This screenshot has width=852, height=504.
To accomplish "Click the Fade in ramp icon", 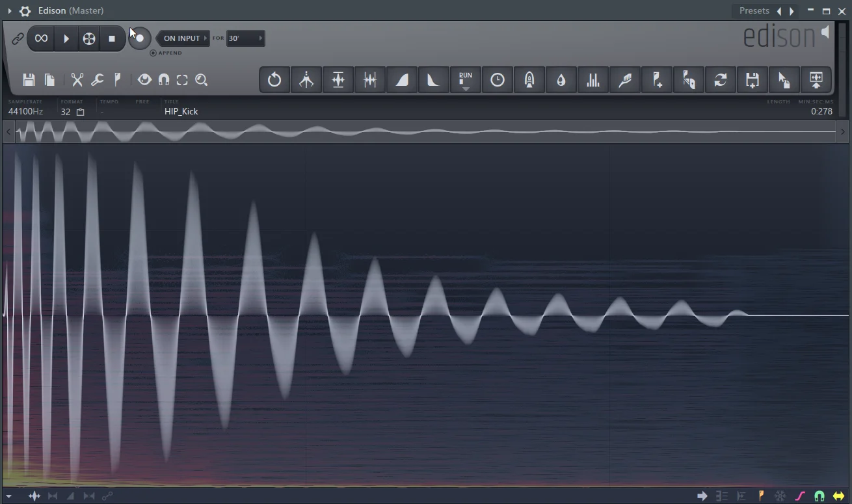I will click(402, 80).
